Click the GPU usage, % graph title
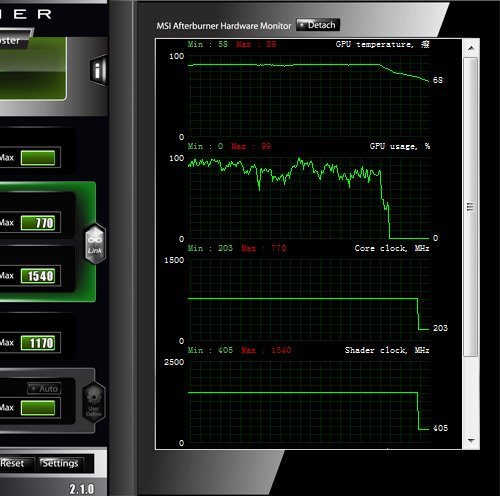 coord(400,146)
